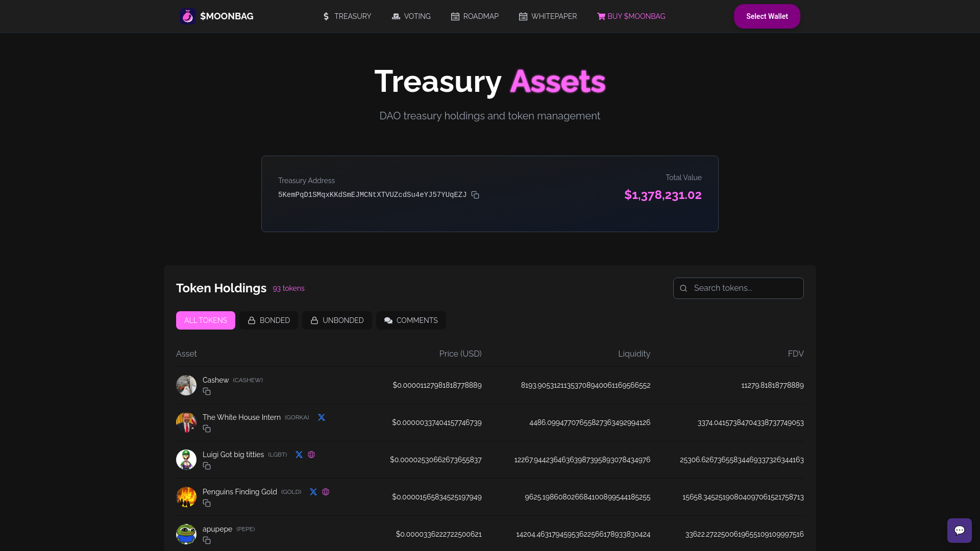Click the total value $1,378,231.02
Image resolution: width=980 pixels, height=551 pixels.
[x=663, y=195]
